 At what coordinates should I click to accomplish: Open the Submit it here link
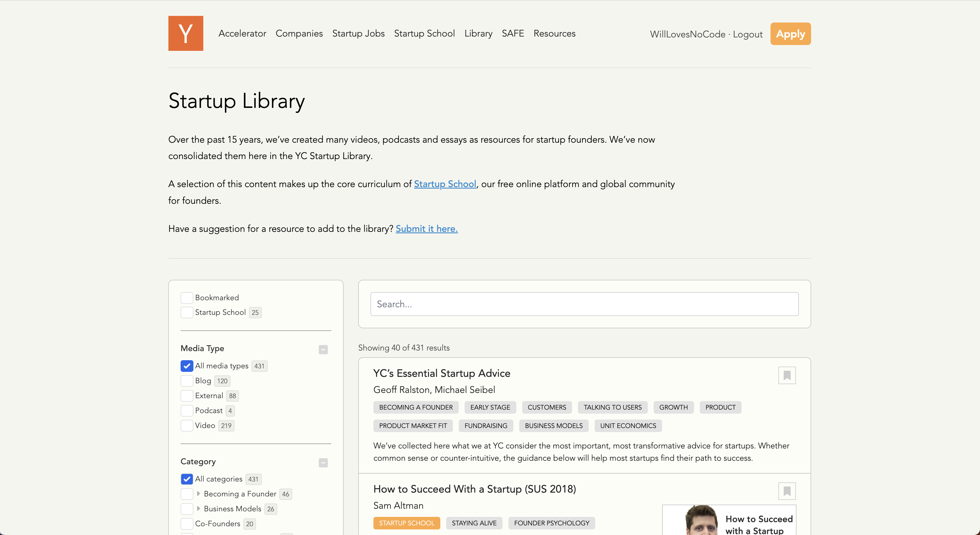427,229
